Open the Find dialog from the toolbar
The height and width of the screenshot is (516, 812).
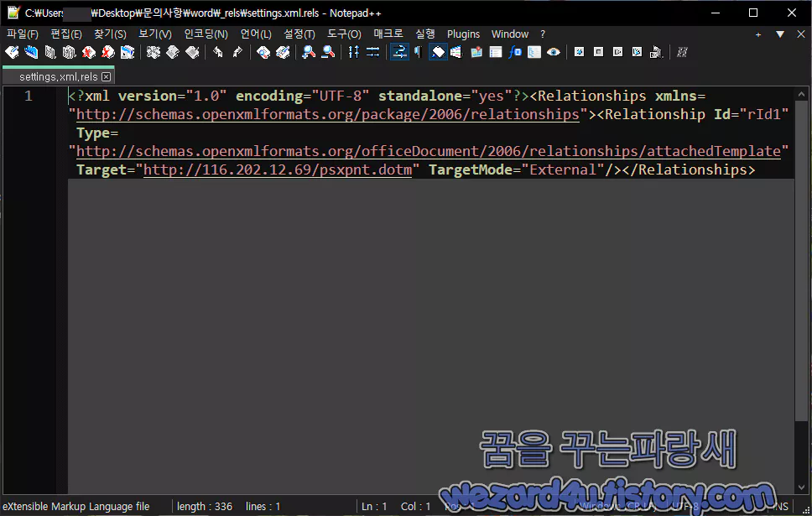263,52
